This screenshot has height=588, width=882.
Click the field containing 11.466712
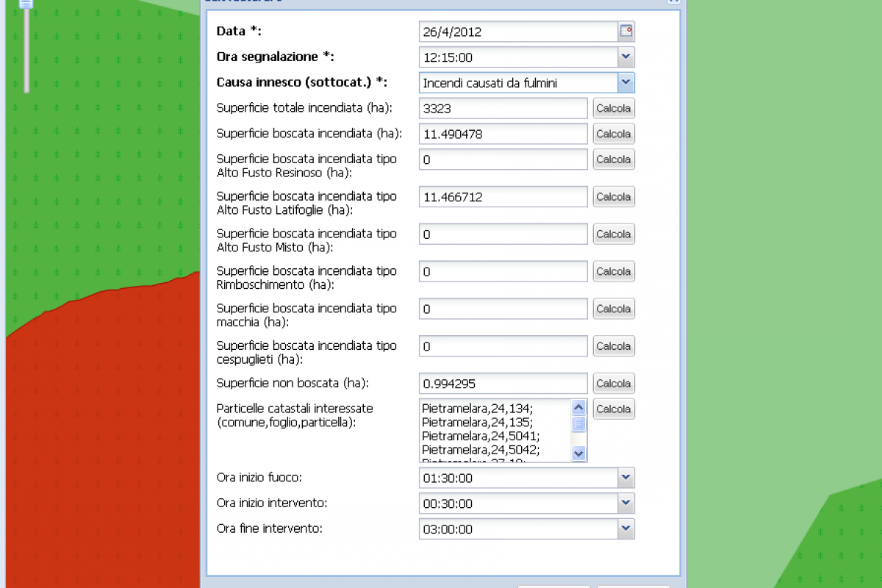click(503, 197)
